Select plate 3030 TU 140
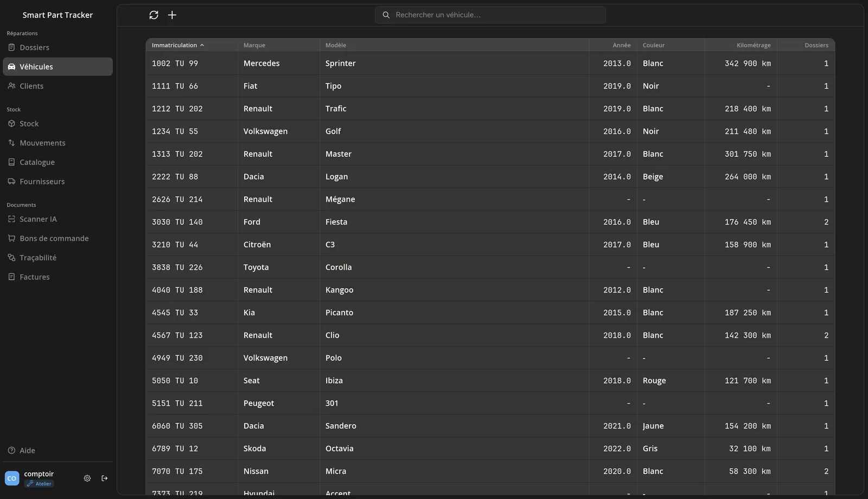Viewport: 868px width, 499px height. [177, 222]
